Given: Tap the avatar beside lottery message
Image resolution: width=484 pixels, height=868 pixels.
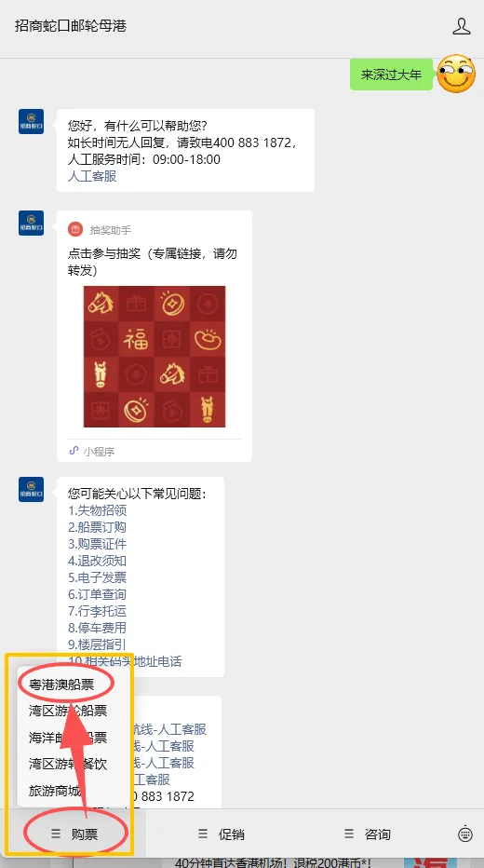Looking at the screenshot, I should tap(31, 223).
